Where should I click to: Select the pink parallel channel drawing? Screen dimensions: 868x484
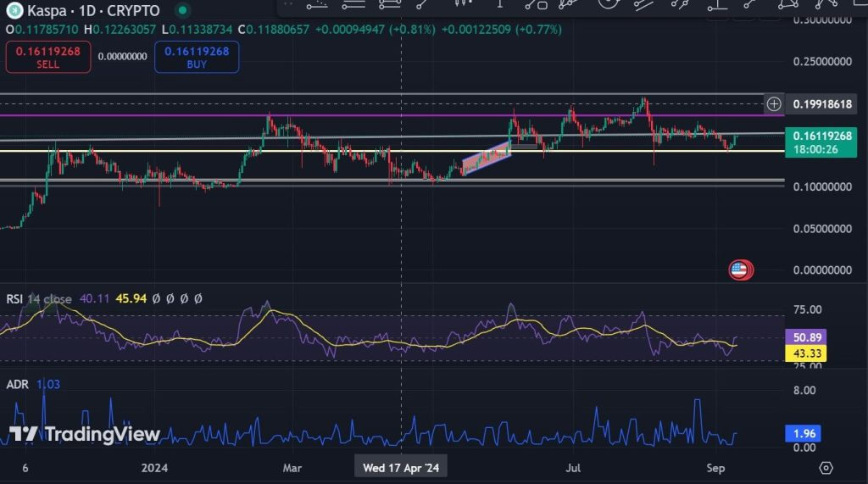click(x=487, y=159)
